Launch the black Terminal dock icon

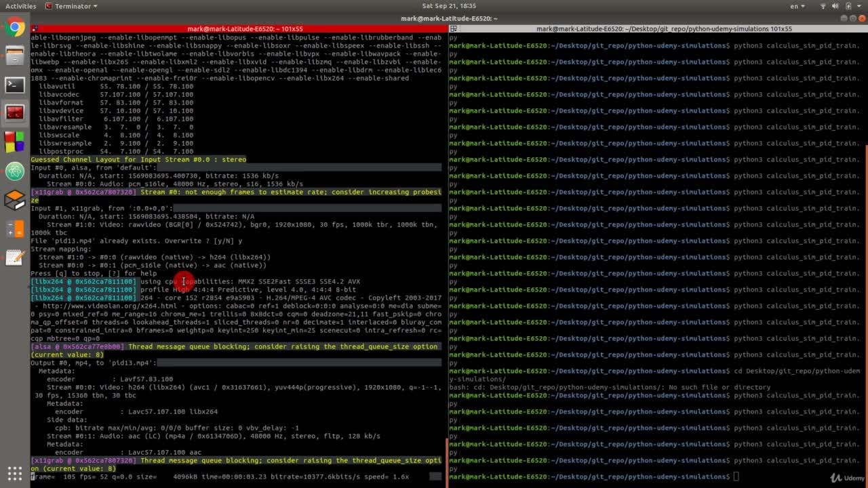[x=15, y=85]
